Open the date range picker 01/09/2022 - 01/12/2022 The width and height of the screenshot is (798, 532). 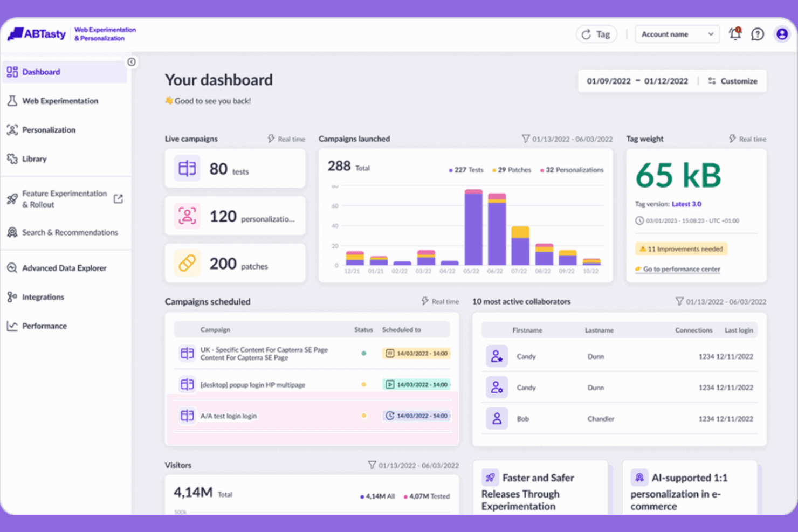(x=637, y=81)
